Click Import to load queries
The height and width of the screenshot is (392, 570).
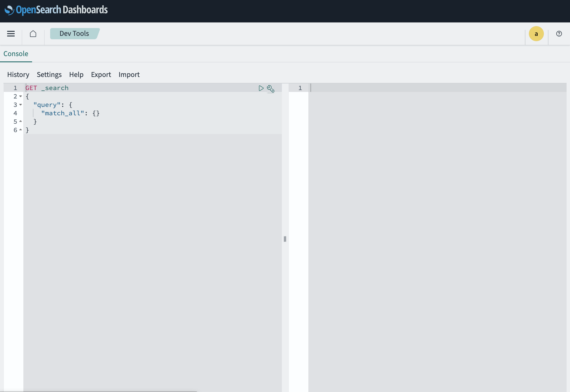pos(129,74)
